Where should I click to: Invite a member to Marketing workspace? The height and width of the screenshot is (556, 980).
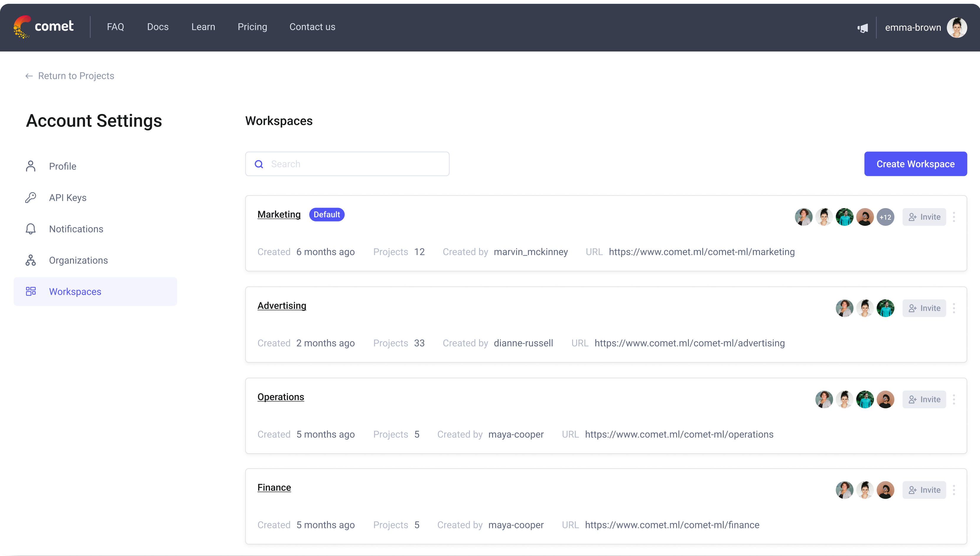coord(924,217)
